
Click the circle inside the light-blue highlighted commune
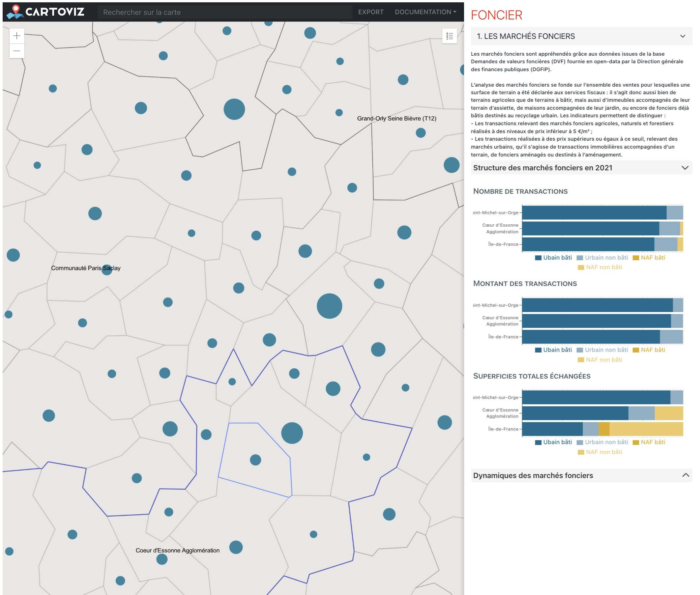pyautogui.click(x=255, y=460)
